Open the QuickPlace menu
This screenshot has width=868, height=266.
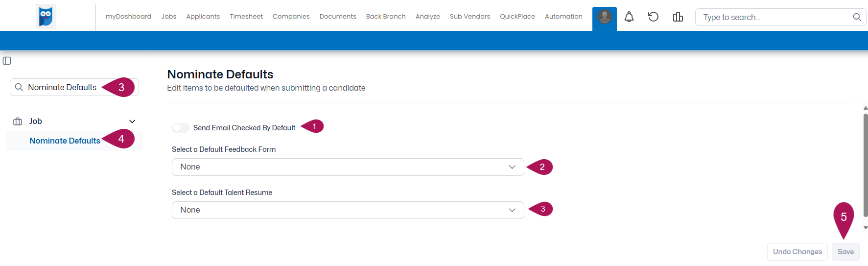pos(517,16)
